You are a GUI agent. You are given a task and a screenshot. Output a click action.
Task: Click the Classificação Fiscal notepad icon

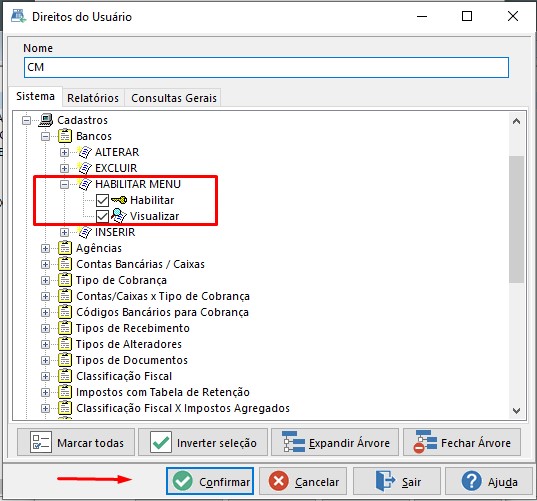[65, 376]
